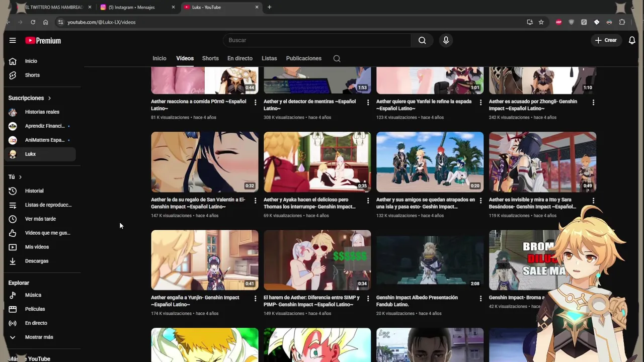Click the YouTube Premium logo
The width and height of the screenshot is (644, 362).
(43, 41)
